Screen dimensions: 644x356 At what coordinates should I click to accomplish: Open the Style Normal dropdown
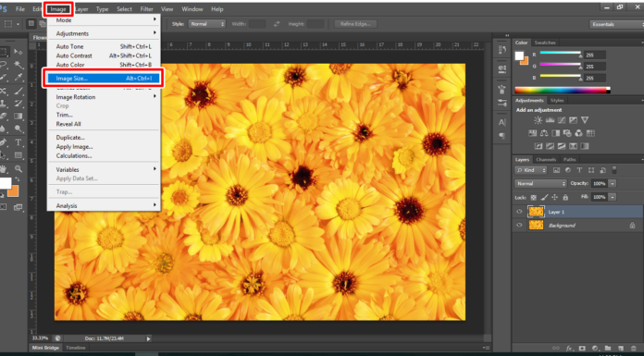click(x=207, y=24)
